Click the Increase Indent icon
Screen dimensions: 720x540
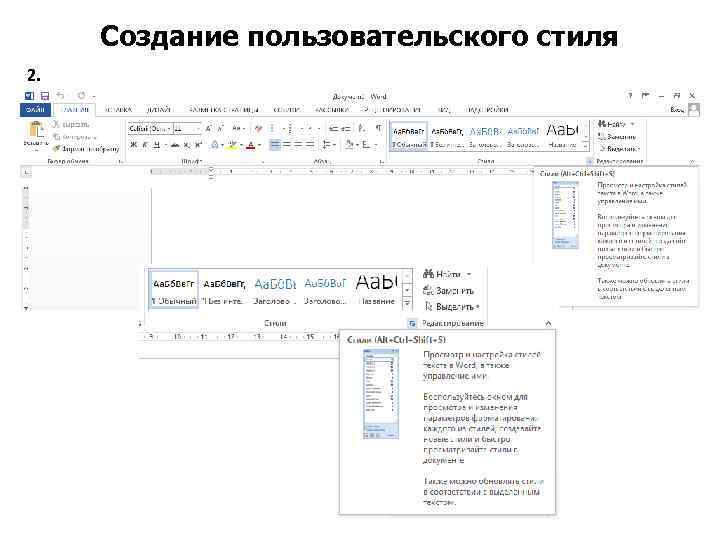click(346, 129)
